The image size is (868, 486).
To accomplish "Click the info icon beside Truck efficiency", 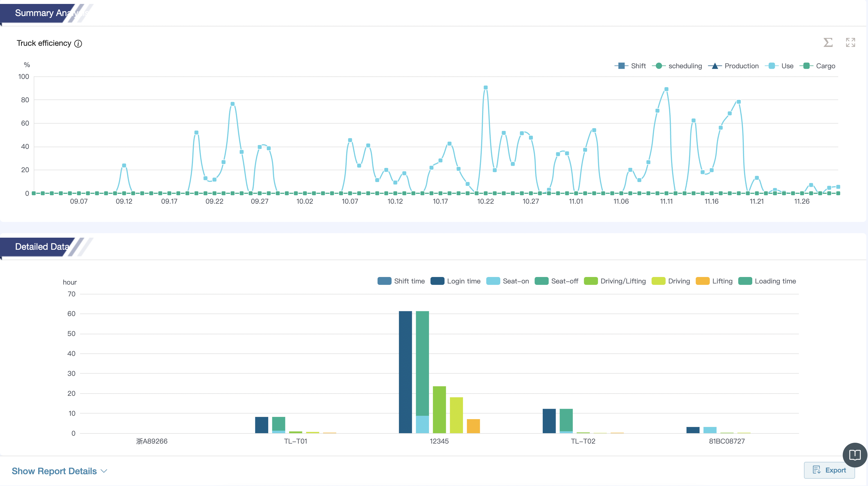I will pos(78,44).
